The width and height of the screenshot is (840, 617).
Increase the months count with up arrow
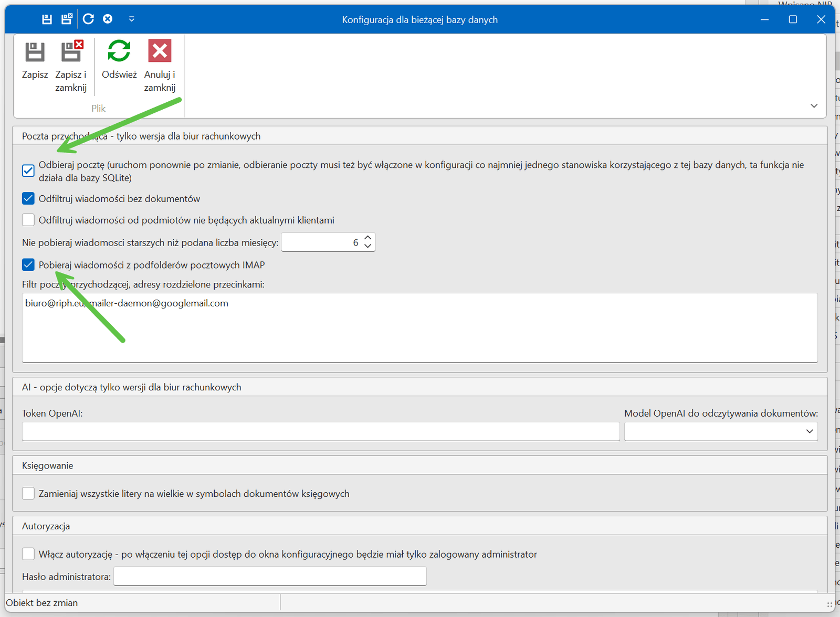tap(368, 238)
